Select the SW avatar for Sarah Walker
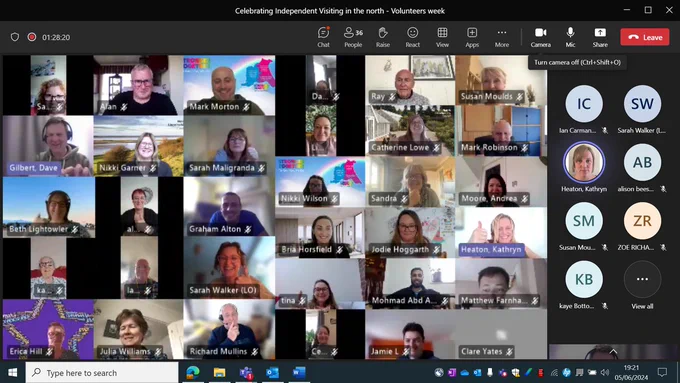 pyautogui.click(x=642, y=104)
